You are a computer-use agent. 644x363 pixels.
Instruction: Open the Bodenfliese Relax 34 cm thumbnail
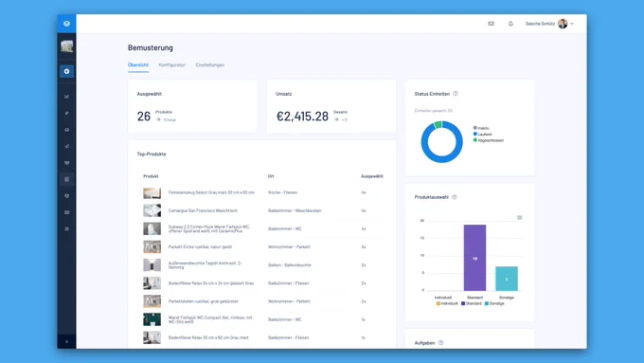pos(152,283)
